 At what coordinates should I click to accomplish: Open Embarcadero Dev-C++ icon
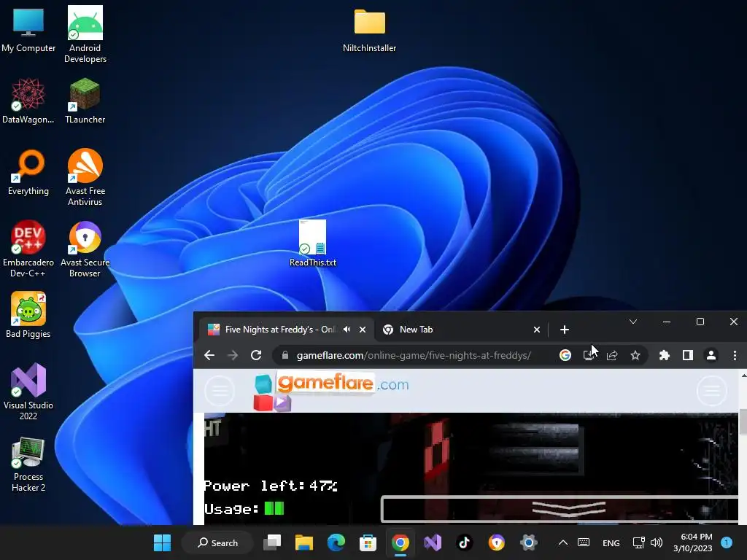point(28,248)
